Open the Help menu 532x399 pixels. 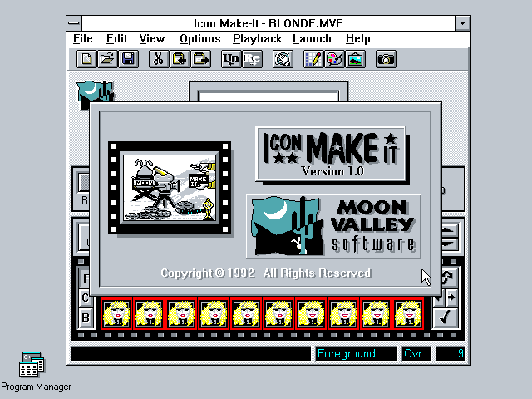(358, 39)
